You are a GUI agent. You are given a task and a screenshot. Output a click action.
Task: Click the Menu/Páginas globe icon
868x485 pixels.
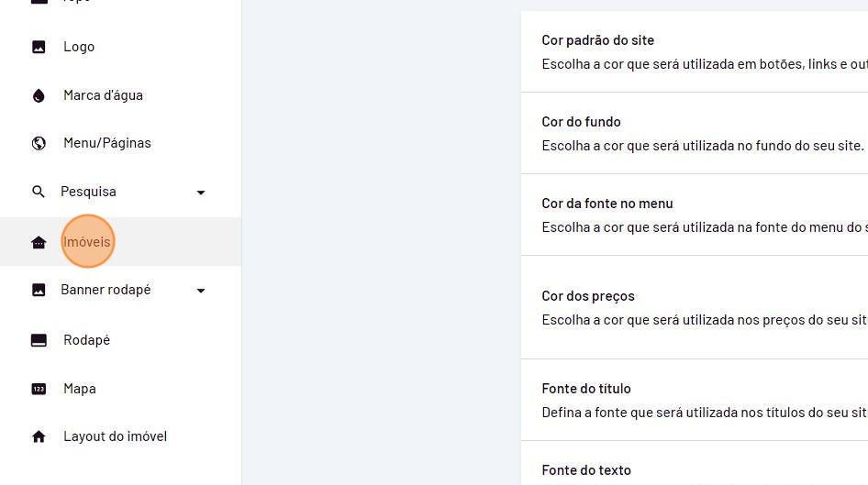[x=39, y=143]
